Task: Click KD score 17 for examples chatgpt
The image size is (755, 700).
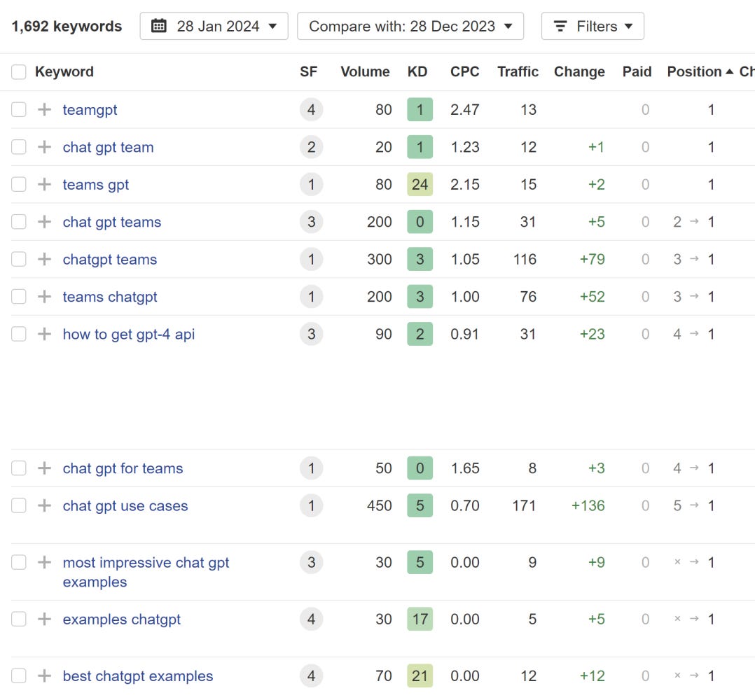Action: [420, 619]
